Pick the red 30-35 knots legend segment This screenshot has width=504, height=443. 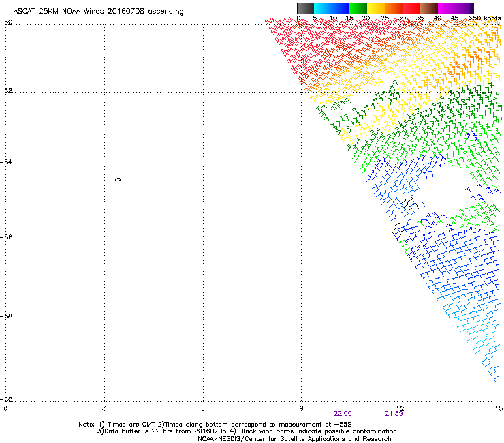point(412,8)
